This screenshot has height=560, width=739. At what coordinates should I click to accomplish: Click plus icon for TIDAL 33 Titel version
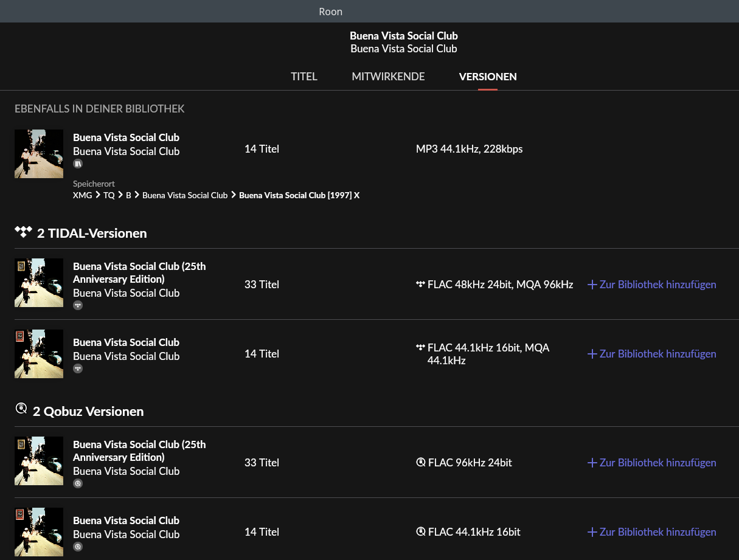click(x=592, y=285)
